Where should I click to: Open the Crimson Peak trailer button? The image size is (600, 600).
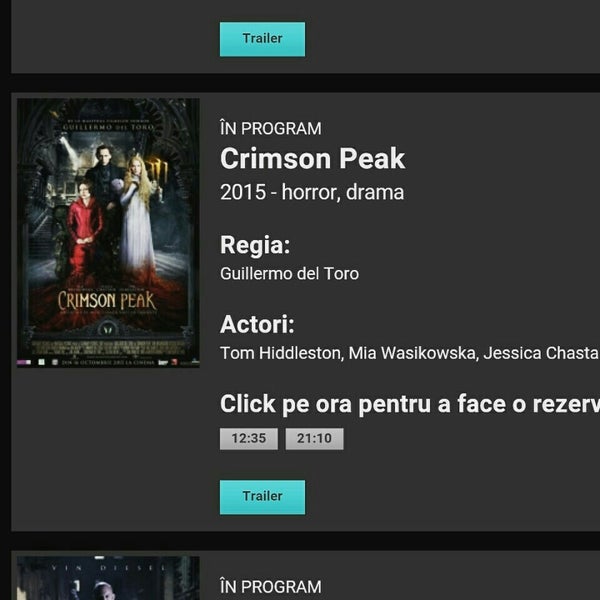262,497
